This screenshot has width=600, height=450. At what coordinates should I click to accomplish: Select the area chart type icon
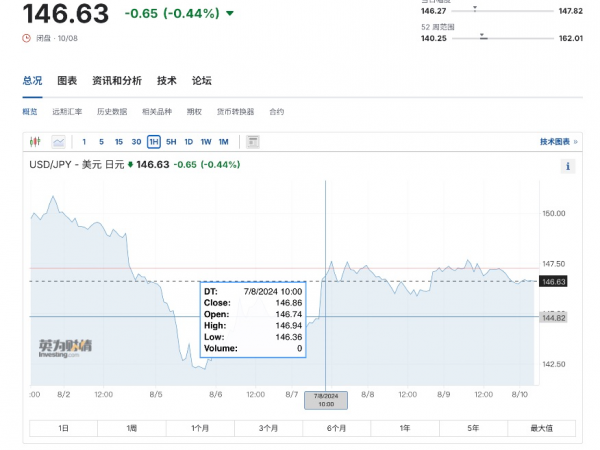coord(59,142)
